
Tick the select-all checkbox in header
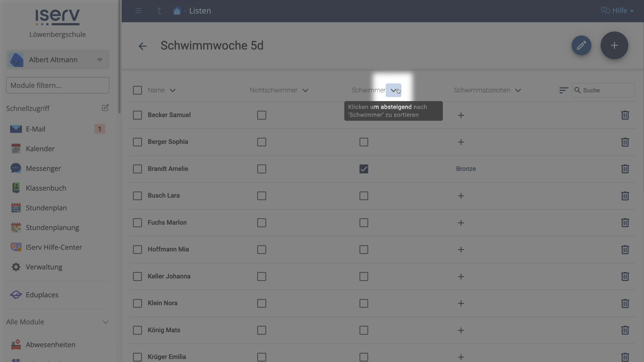138,90
